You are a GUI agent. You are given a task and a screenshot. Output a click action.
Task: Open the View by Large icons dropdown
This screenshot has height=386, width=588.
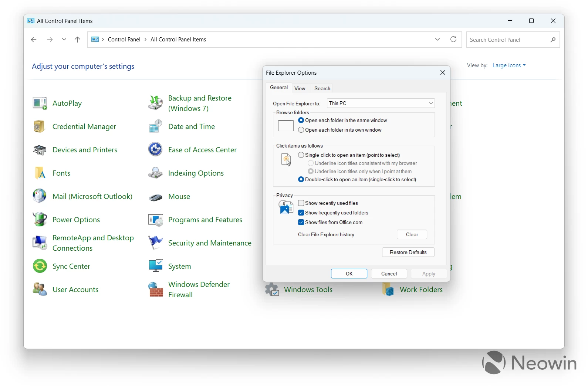pos(509,65)
